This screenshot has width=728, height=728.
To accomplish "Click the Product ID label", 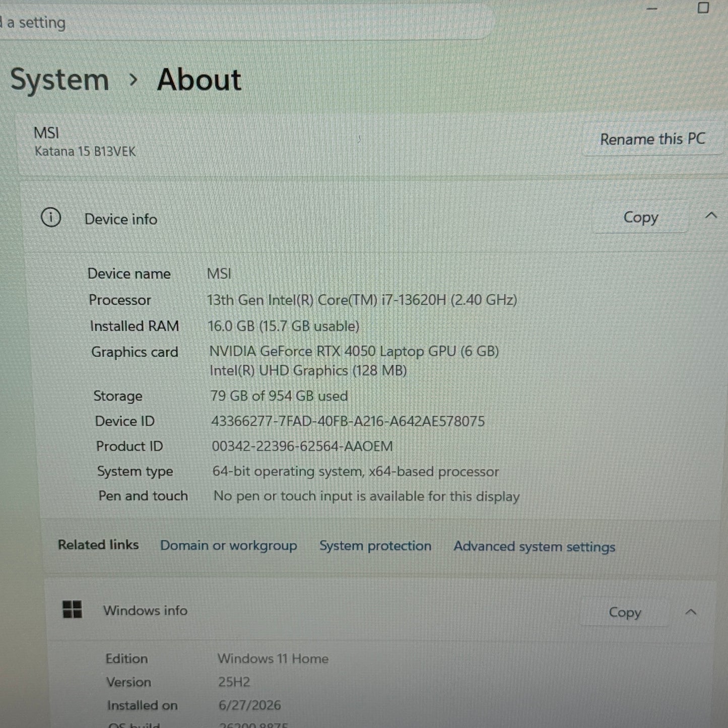I will 129,446.
